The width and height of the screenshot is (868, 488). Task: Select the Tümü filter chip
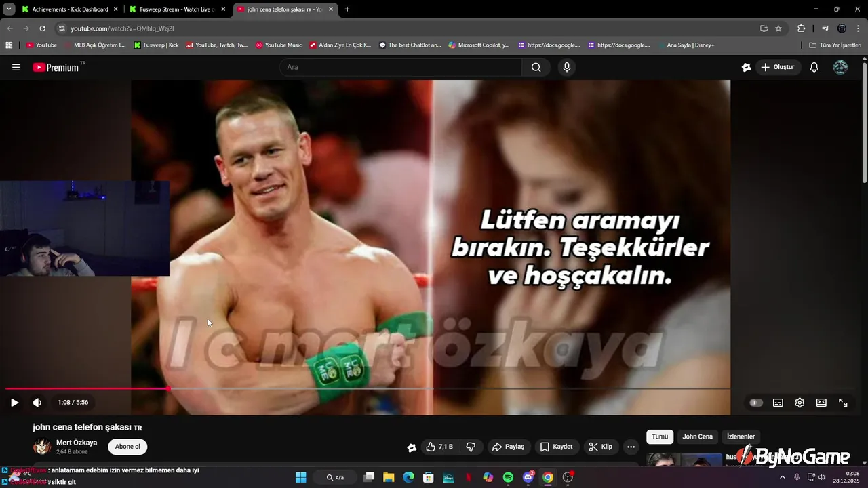coord(660,436)
